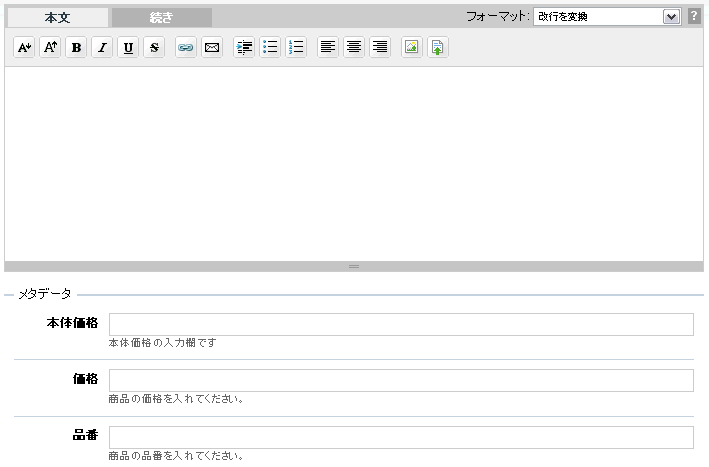Open the format help question mark

[694, 16]
